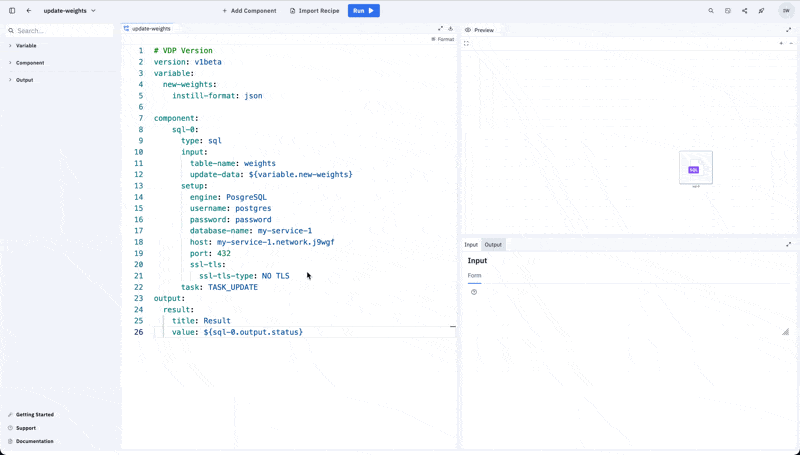The image size is (800, 455).
Task: Zoom in the preview canvas with plus
Action: [781, 44]
